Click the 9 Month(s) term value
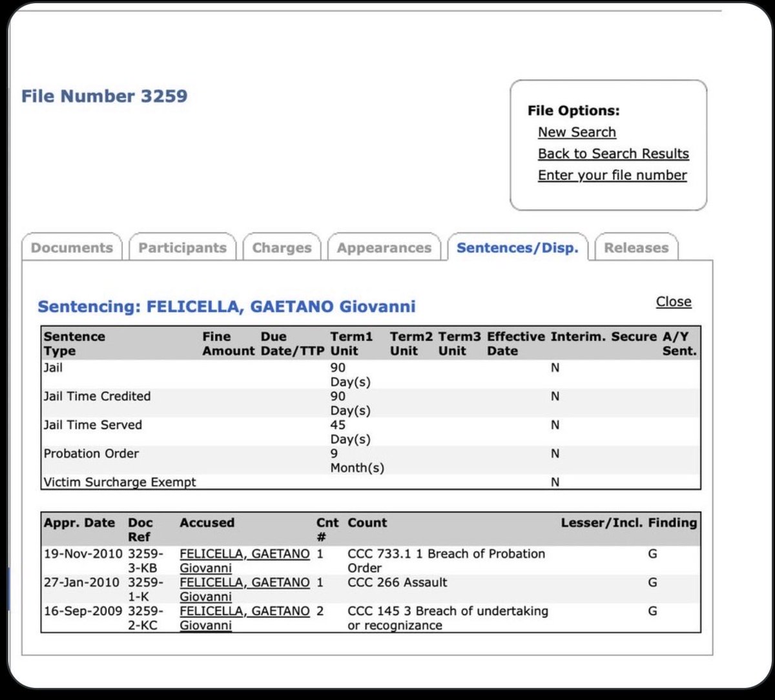 357,460
